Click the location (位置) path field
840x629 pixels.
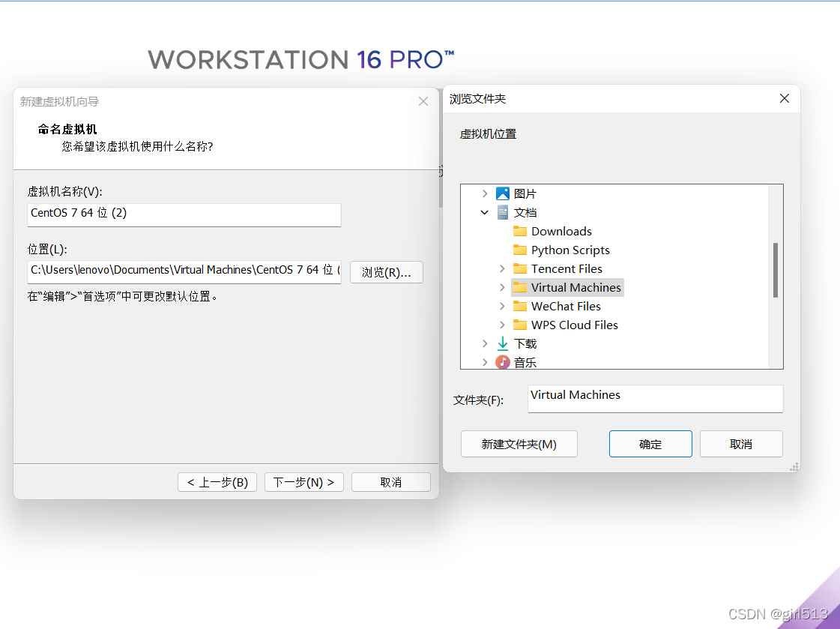(184, 271)
